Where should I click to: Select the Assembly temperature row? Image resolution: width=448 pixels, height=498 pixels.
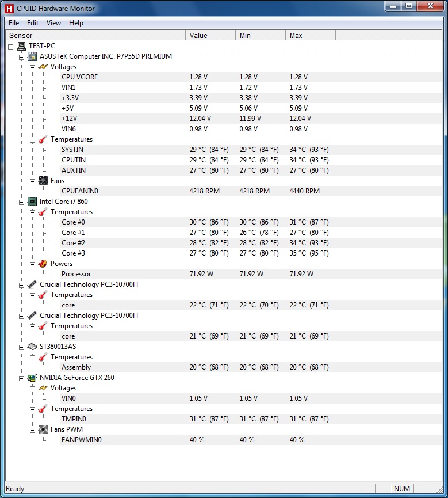pyautogui.click(x=251, y=367)
